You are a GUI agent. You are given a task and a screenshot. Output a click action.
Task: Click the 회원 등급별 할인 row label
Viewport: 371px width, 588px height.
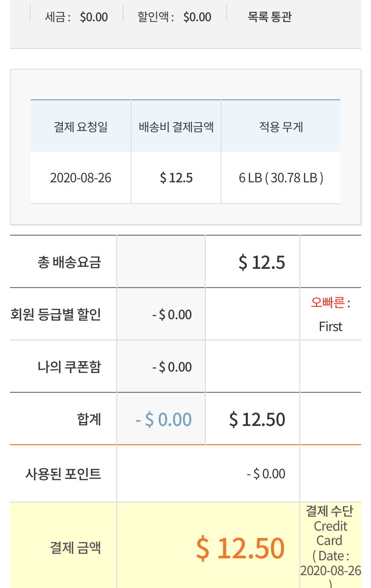[x=55, y=314]
